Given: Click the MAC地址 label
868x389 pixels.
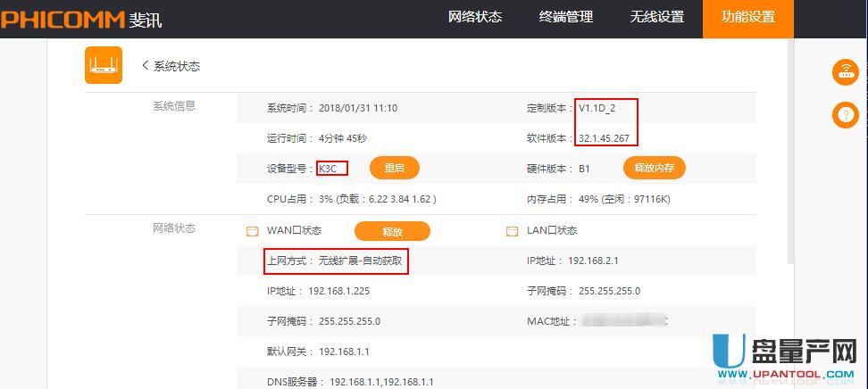Looking at the screenshot, I should pyautogui.click(x=551, y=321).
